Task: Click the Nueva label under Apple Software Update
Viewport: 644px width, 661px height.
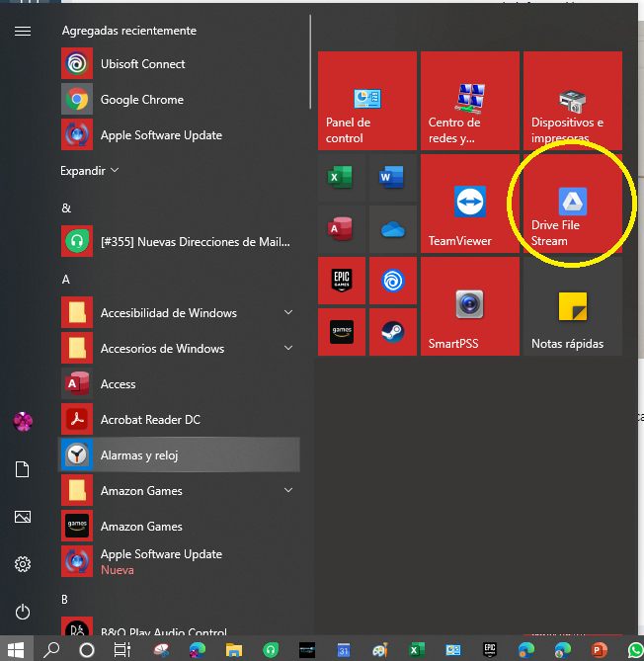Action: click(x=118, y=570)
